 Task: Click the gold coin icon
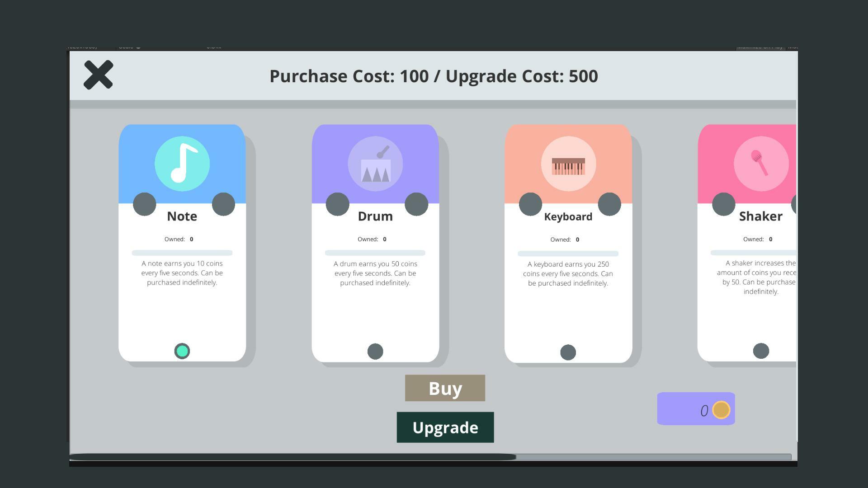(x=721, y=410)
